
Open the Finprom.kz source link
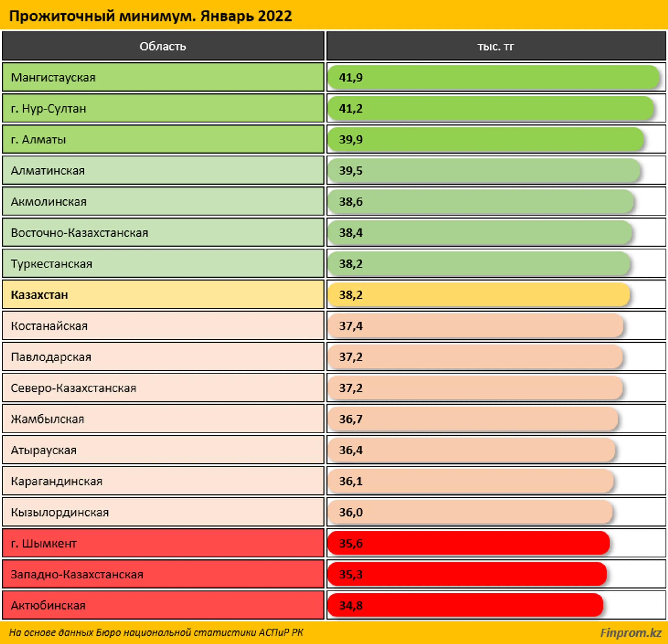pyautogui.click(x=630, y=633)
